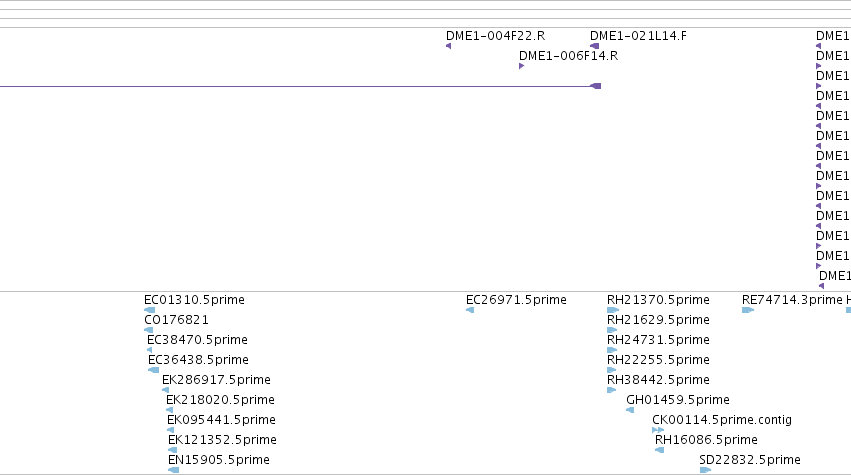This screenshot has height=475, width=851.
Task: Select the SD22832.5prime label
Action: [750, 460]
